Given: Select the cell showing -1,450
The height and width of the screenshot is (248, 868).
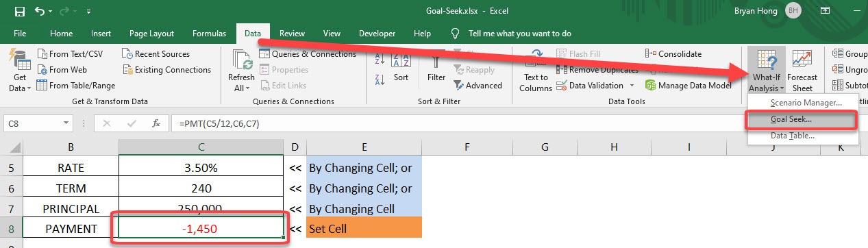Looking at the screenshot, I should pos(201,228).
